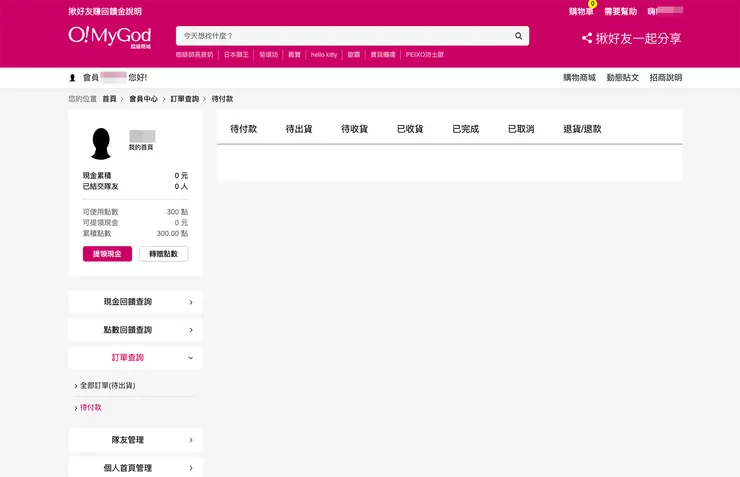The width and height of the screenshot is (740, 477).
Task: Expand 點數回饋查詢 using its chevron
Action: [x=191, y=330]
